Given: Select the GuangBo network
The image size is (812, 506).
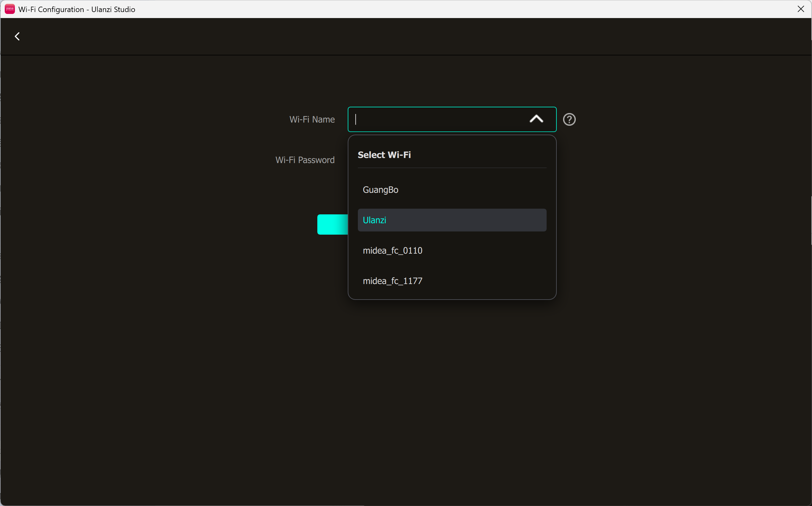Looking at the screenshot, I should pyautogui.click(x=452, y=190).
